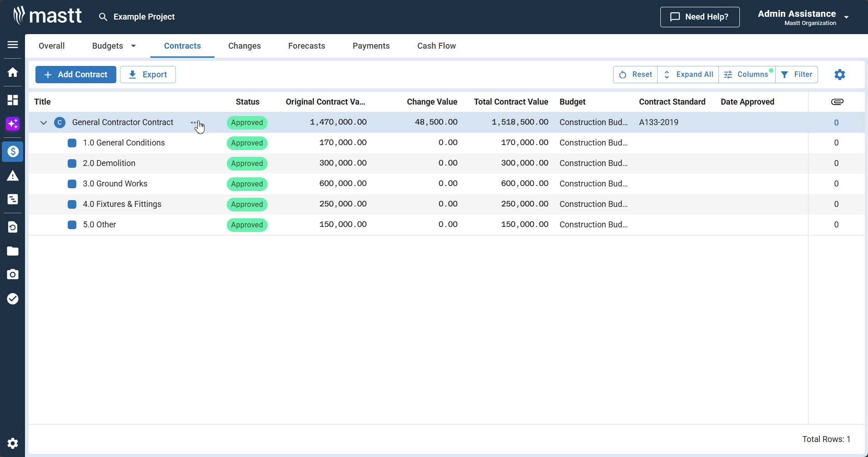
Task: Open the checkmark tasks icon in the sidebar
Action: (13, 299)
